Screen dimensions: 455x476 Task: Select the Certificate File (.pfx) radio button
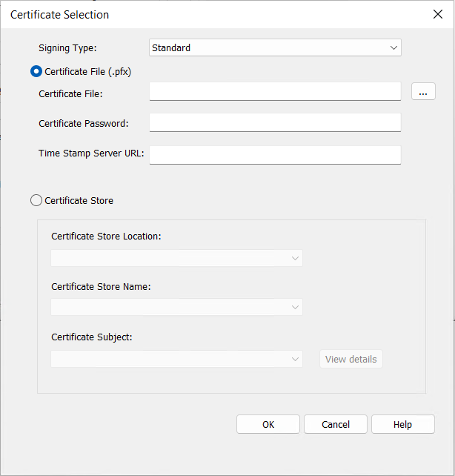36,72
